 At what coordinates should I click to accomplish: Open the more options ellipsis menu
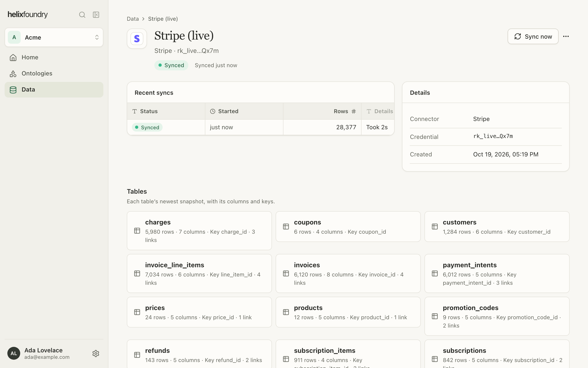pyautogui.click(x=566, y=36)
